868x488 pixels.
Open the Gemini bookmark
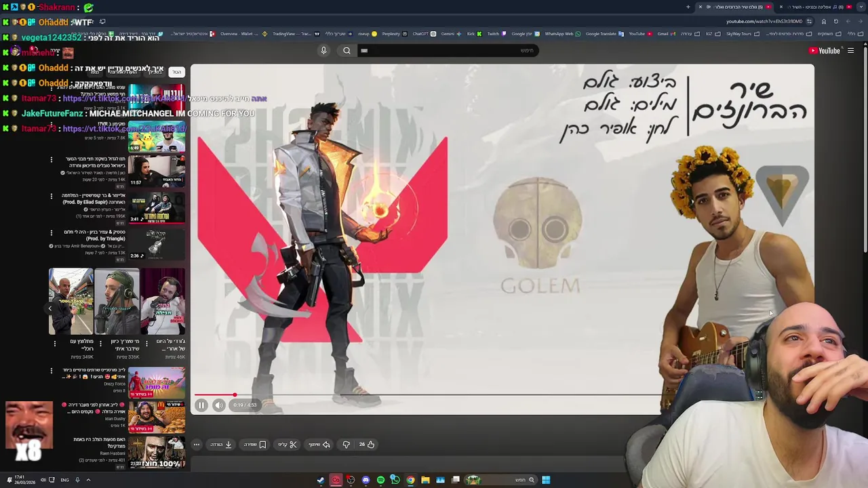pos(450,34)
